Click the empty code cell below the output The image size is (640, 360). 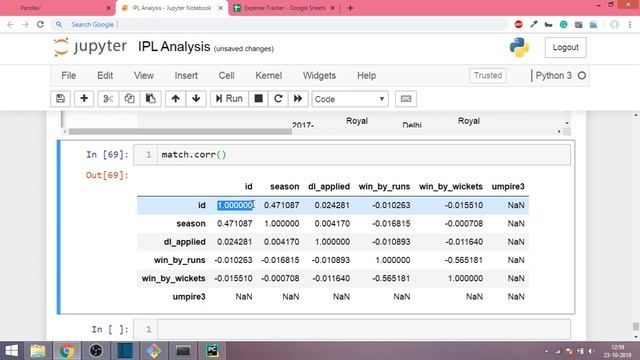tap(363, 329)
